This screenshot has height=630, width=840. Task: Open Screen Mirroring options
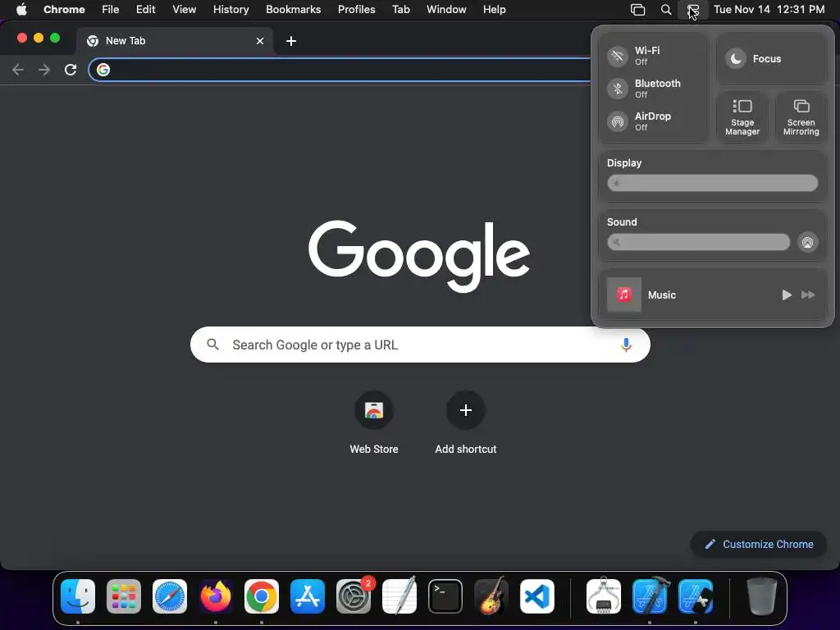(x=801, y=116)
